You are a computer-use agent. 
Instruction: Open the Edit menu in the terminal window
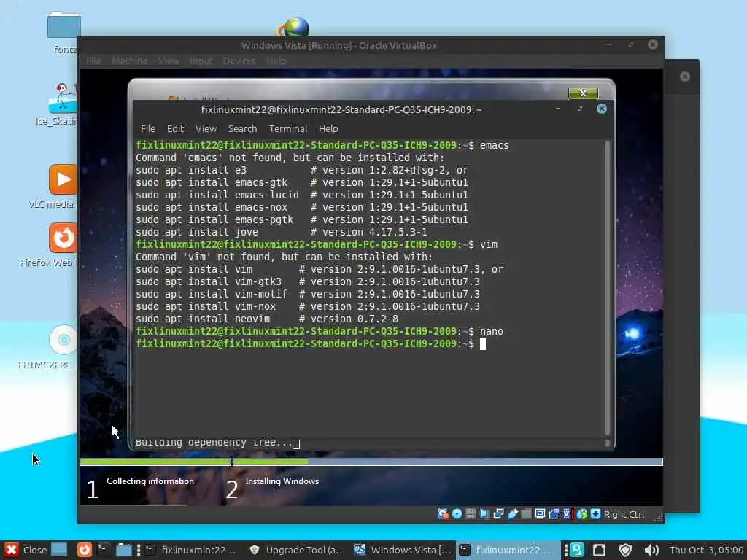[x=175, y=128]
